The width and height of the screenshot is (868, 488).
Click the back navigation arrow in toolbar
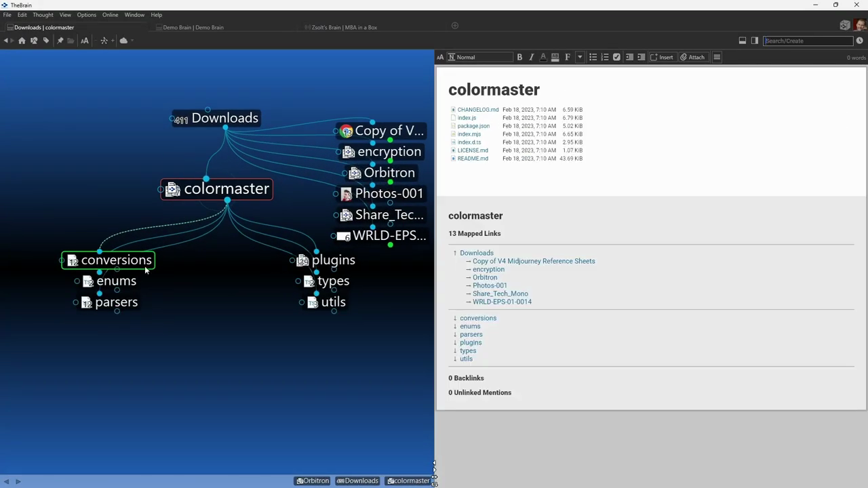[x=5, y=41]
